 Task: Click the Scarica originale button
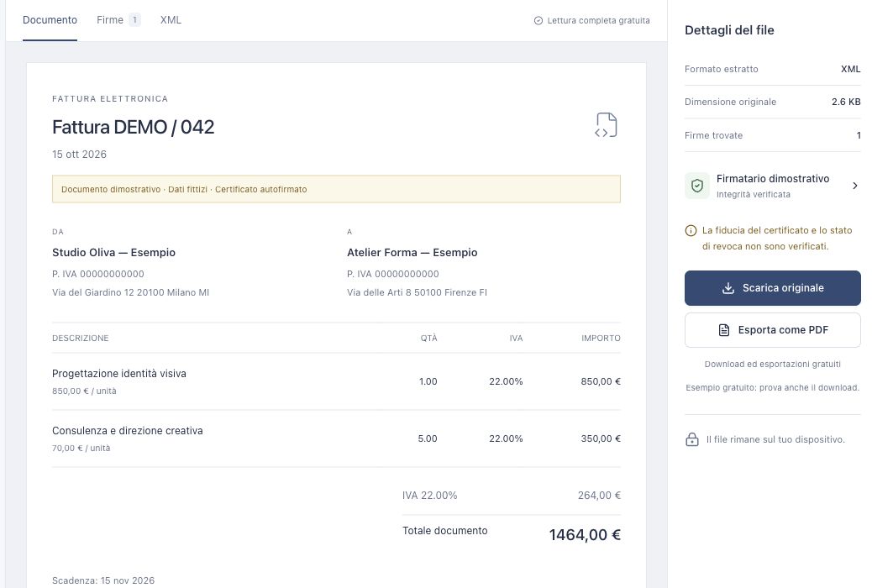point(773,288)
